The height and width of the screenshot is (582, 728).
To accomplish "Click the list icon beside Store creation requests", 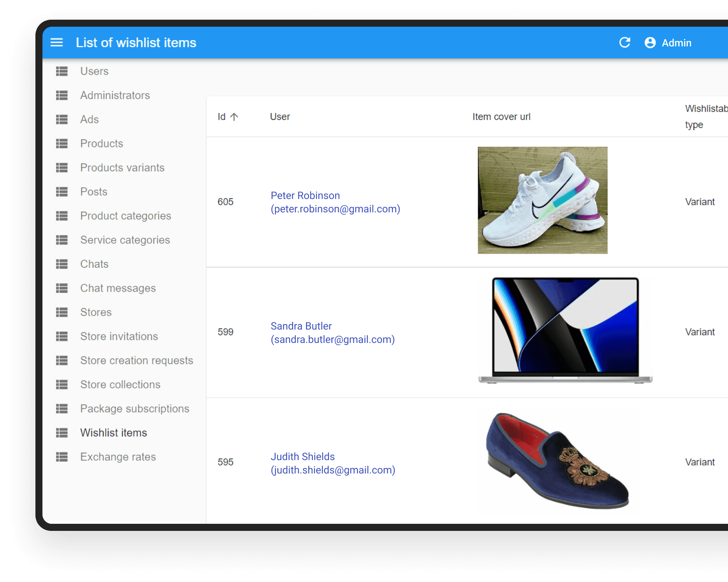I will 62,360.
